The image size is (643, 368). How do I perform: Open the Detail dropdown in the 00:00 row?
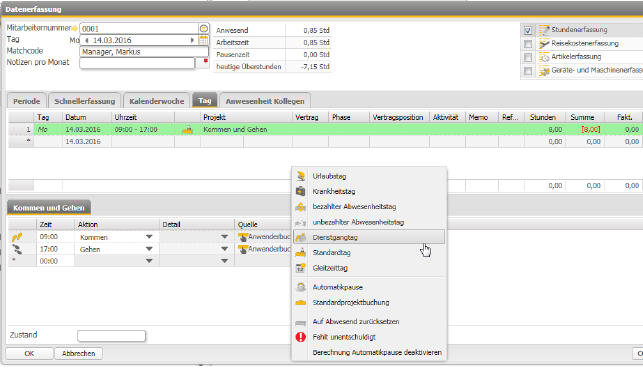point(224,261)
